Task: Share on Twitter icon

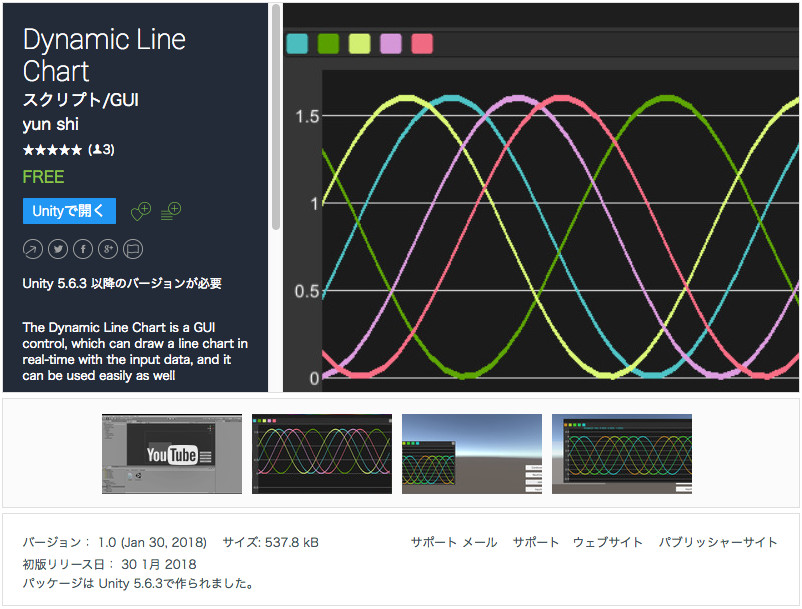Action: pyautogui.click(x=58, y=249)
